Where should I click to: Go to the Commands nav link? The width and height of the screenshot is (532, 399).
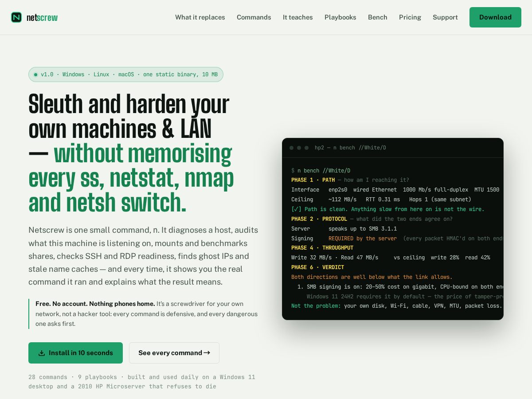pyautogui.click(x=254, y=17)
